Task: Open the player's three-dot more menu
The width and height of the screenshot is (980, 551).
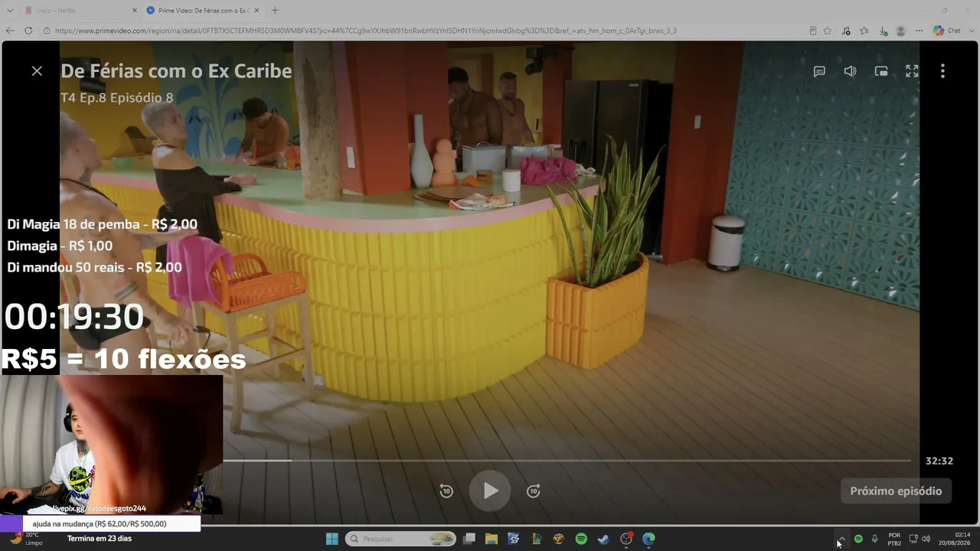Action: click(x=942, y=71)
